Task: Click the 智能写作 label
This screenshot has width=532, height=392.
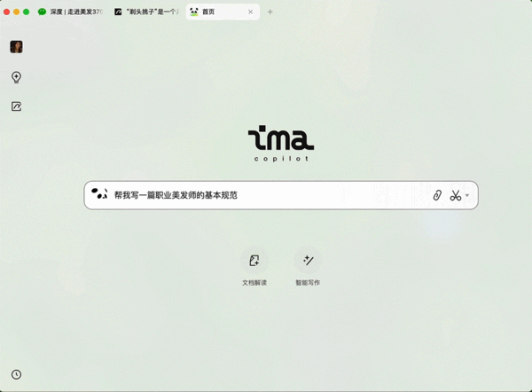Action: [308, 283]
